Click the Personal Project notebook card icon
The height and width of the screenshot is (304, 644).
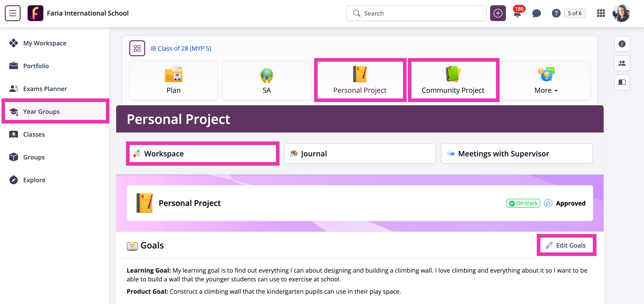pyautogui.click(x=144, y=203)
